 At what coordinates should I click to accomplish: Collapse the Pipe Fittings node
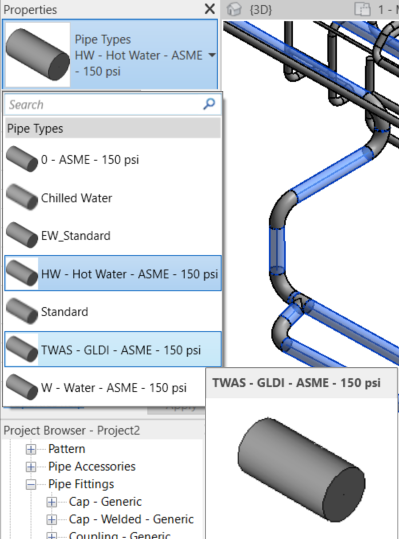point(31,484)
